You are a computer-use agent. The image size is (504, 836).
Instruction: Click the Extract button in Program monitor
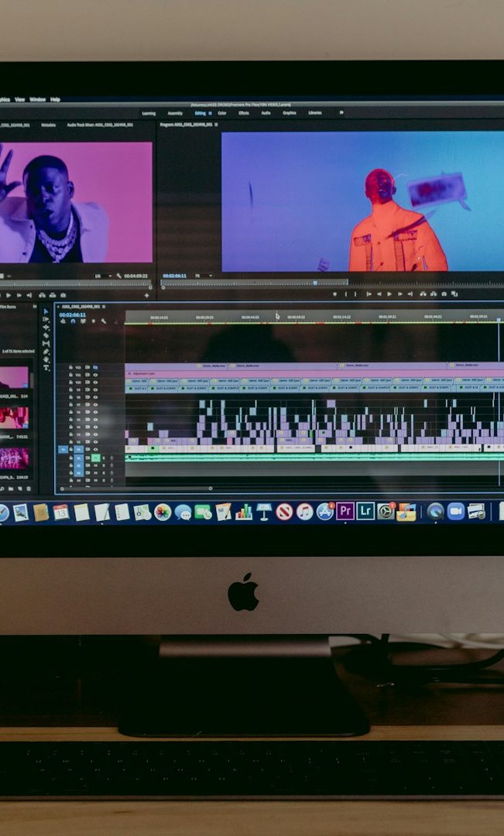pyautogui.click(x=434, y=294)
